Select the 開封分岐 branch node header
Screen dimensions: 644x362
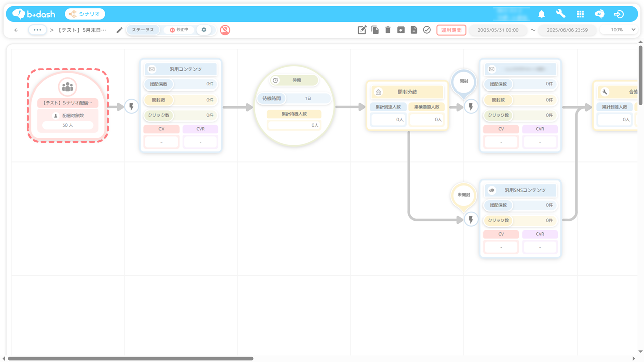click(x=408, y=92)
